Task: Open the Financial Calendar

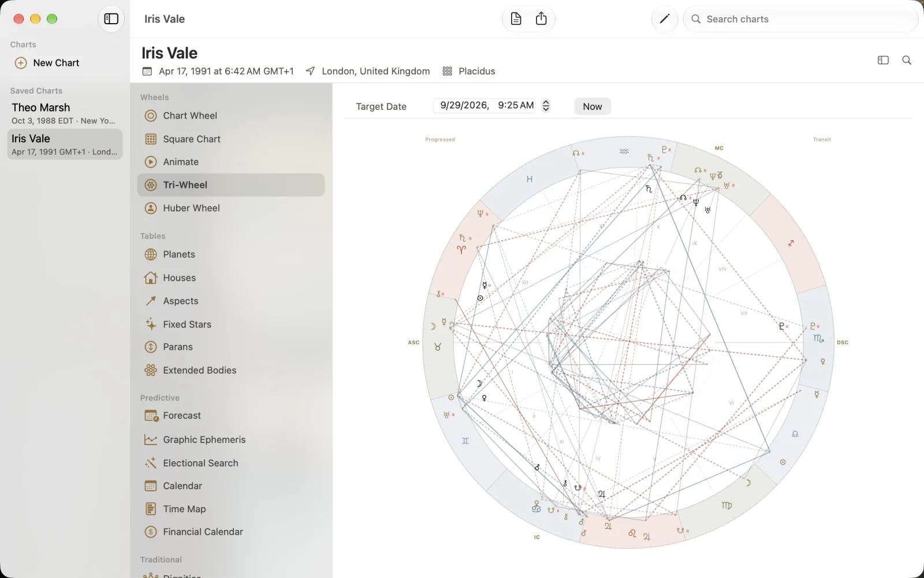Action: pyautogui.click(x=231, y=532)
